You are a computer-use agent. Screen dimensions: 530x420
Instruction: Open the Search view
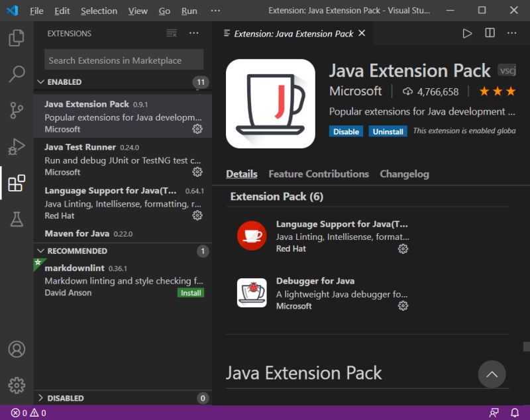click(17, 74)
